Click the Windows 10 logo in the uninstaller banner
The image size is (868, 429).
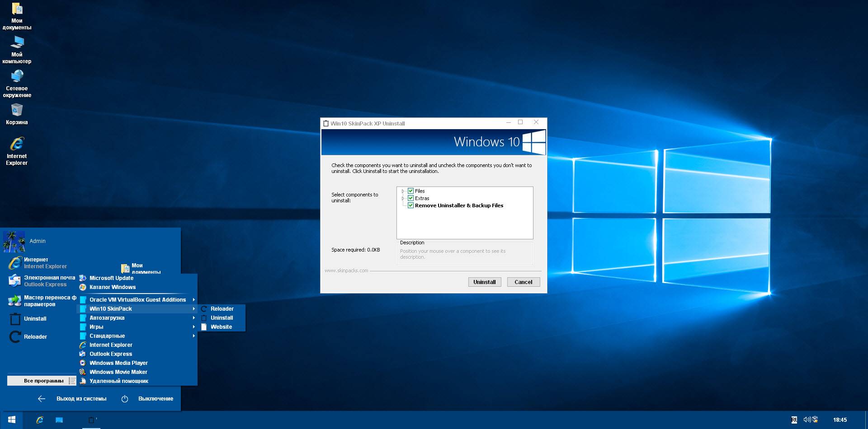click(534, 142)
